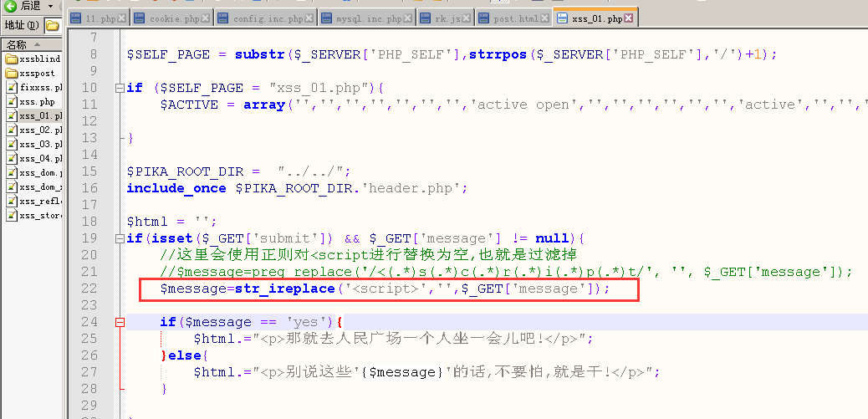Click the save-state icon on xss_01.php tab
Viewport: 868px width, 419px height.
tap(563, 18)
